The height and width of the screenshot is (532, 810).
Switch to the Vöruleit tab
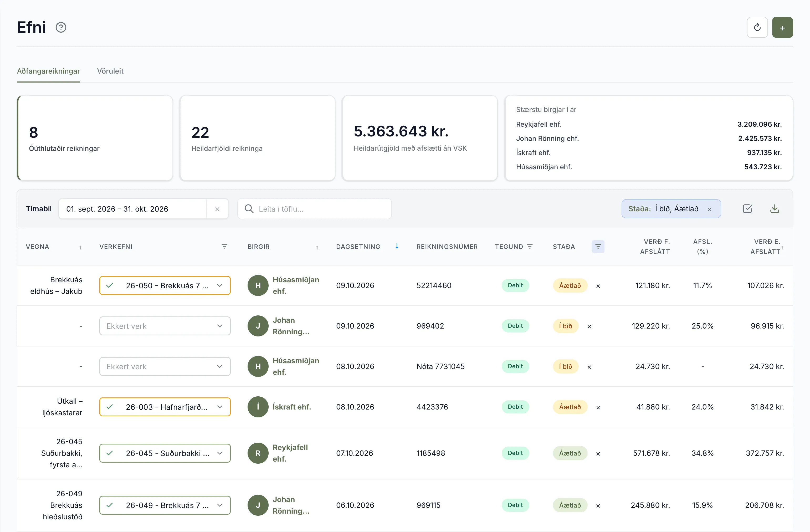pos(110,71)
